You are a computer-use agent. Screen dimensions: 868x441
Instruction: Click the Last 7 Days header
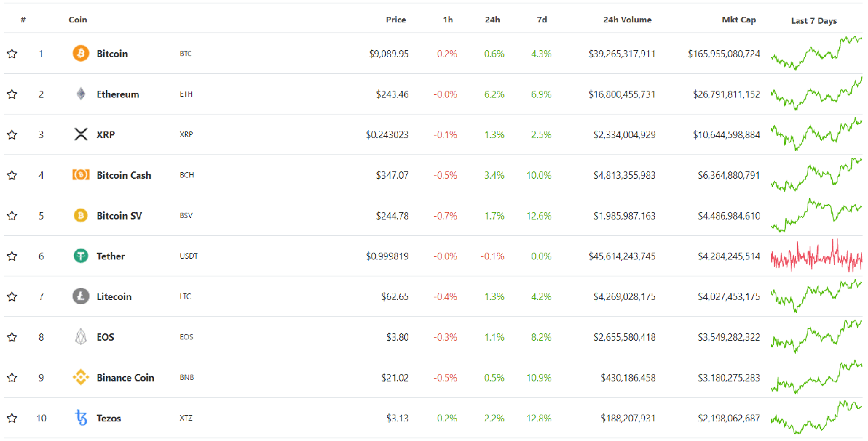(x=814, y=20)
